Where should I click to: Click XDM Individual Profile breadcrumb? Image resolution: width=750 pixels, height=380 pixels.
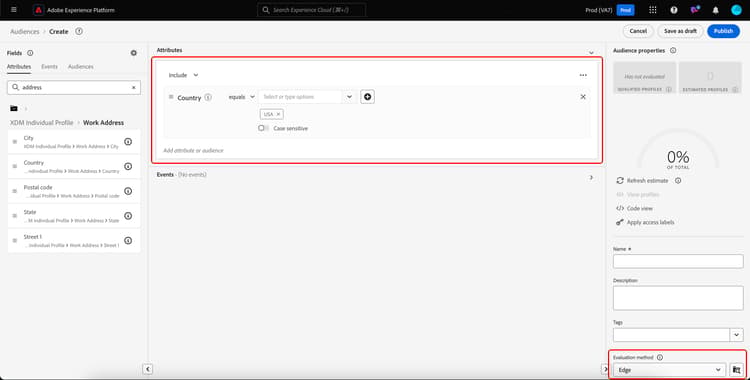(x=42, y=123)
